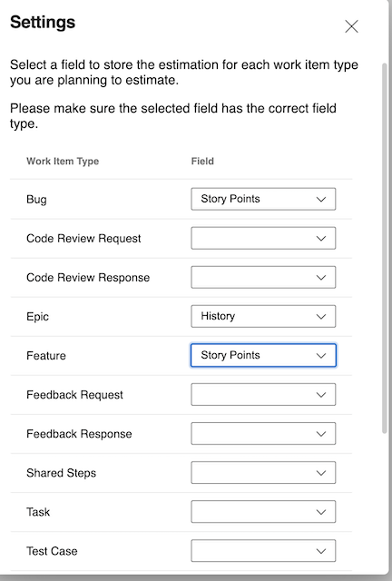Click the Field column header
Image resolution: width=392 pixels, height=581 pixels.
202,162
